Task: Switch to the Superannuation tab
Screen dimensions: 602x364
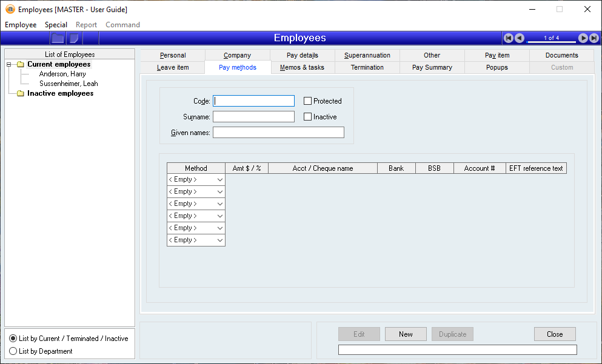Action: click(x=367, y=55)
